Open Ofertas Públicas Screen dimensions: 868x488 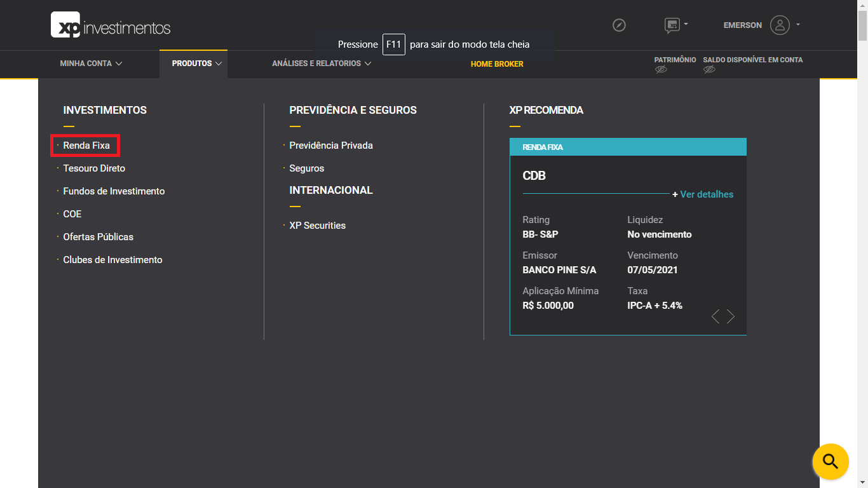point(98,237)
